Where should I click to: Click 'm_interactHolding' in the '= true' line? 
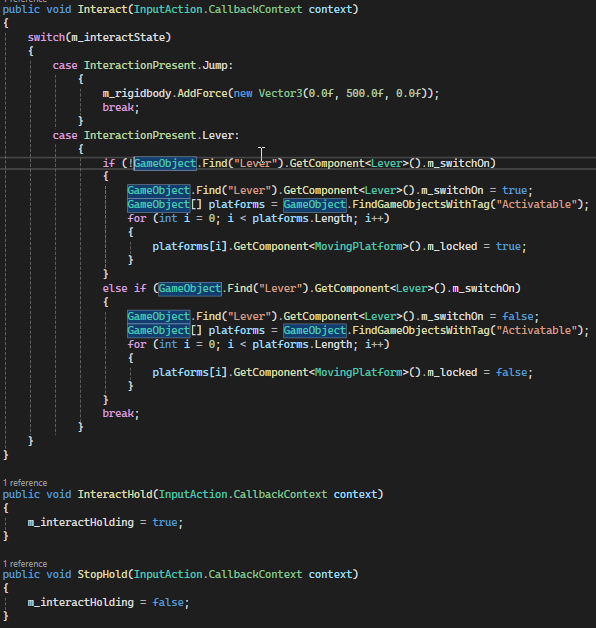tap(81, 522)
